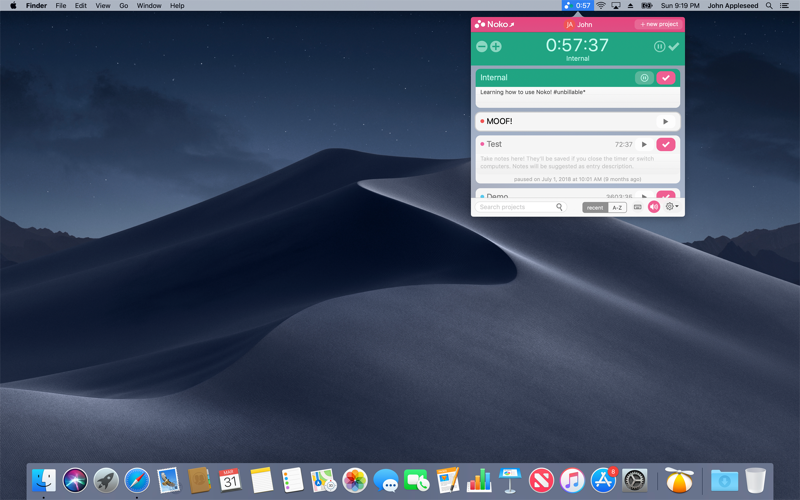Click the battery status icon
The width and height of the screenshot is (800, 500).
point(647,6)
